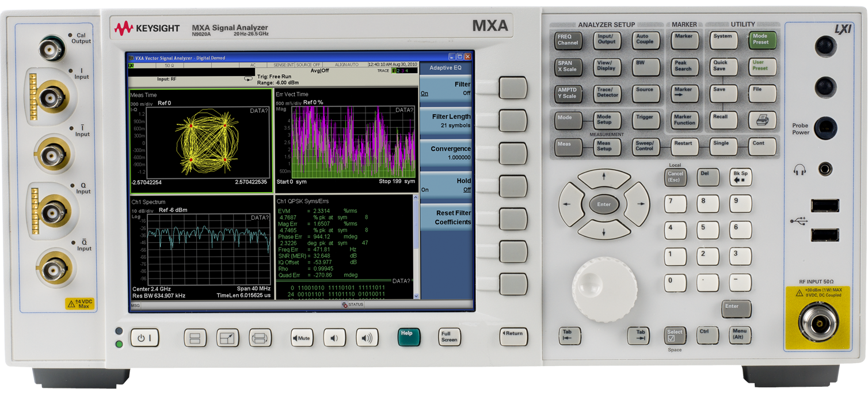868x404 pixels.
Task: Select the Convergence softkey
Action: 446,153
